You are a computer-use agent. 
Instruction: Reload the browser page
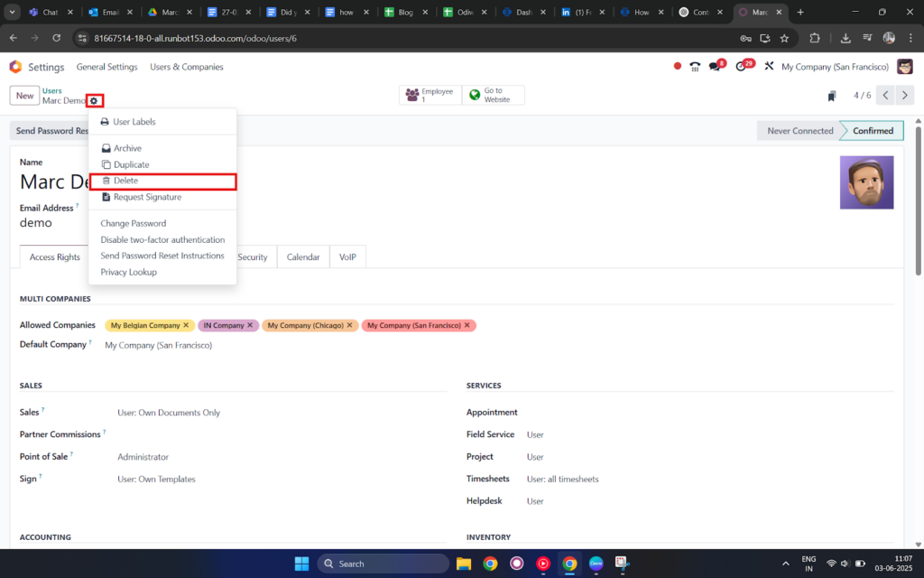[x=57, y=38]
